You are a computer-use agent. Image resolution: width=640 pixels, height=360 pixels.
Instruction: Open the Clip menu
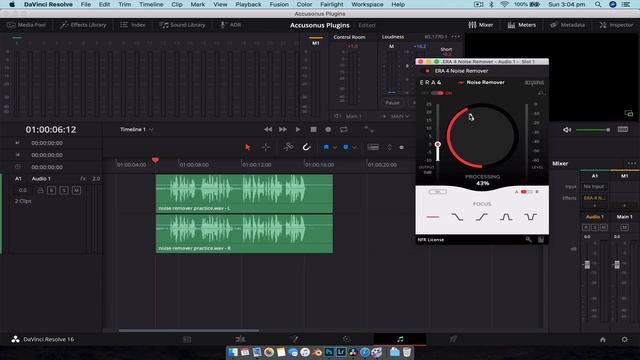click(x=177, y=4)
